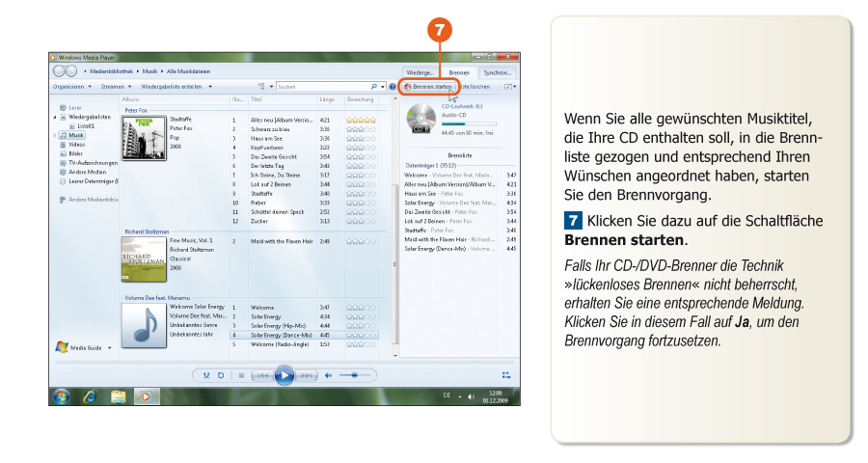Click the back navigation arrow
The width and height of the screenshot is (868, 463).
pos(59,71)
